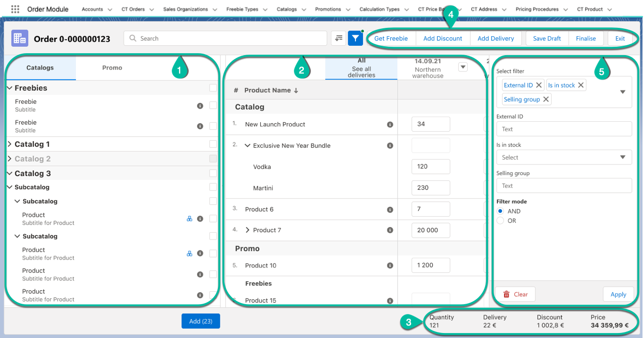Remove the External ID filter chip

pyautogui.click(x=539, y=85)
